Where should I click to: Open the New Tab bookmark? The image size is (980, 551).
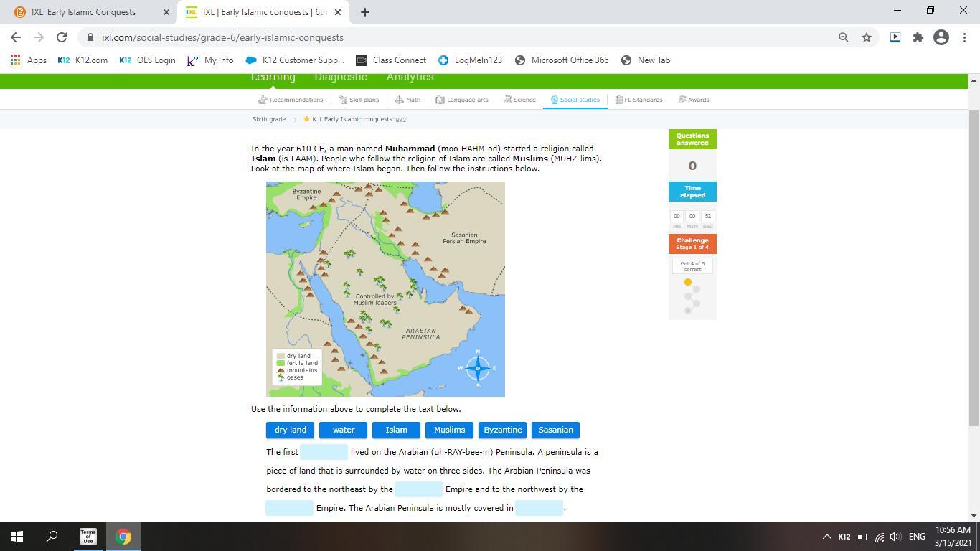(645, 60)
